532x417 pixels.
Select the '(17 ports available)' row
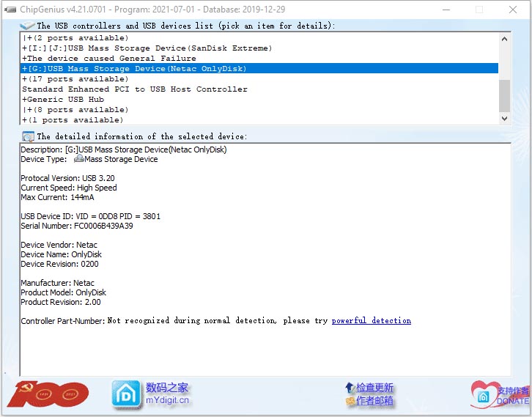tap(259, 78)
